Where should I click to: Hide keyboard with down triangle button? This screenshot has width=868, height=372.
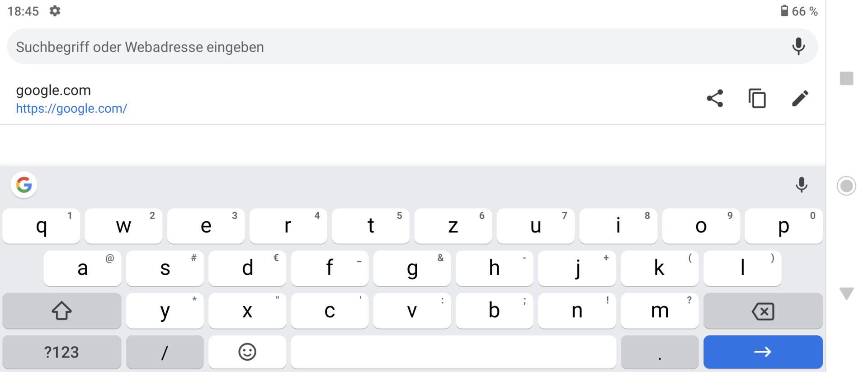coord(846,293)
